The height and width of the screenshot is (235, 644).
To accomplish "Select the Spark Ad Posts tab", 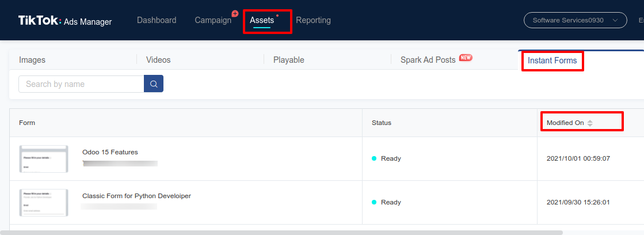I will 428,60.
